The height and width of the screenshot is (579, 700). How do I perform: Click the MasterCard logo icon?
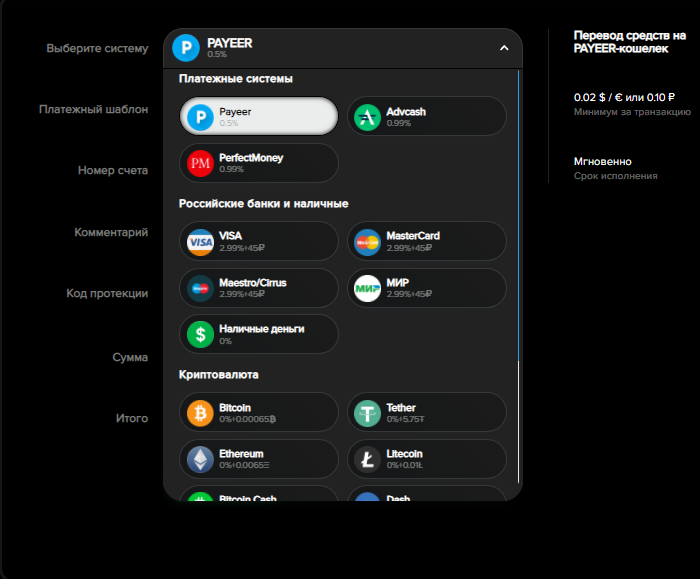(x=367, y=242)
